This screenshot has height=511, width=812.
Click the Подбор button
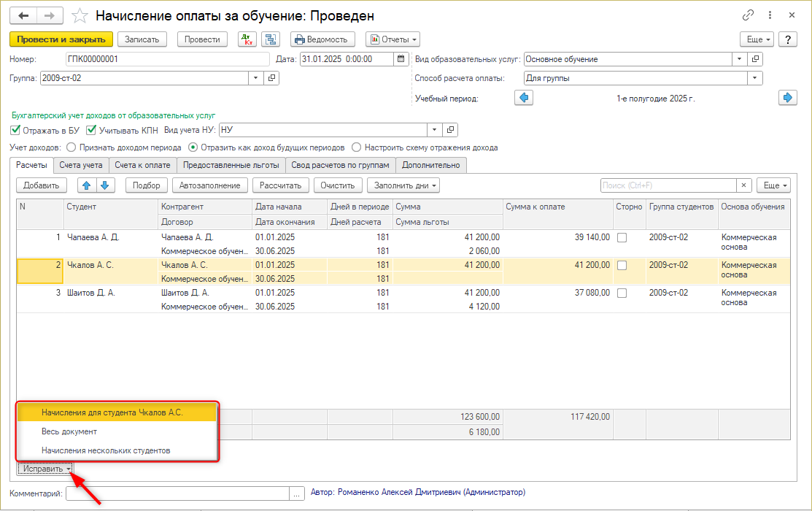(147, 185)
